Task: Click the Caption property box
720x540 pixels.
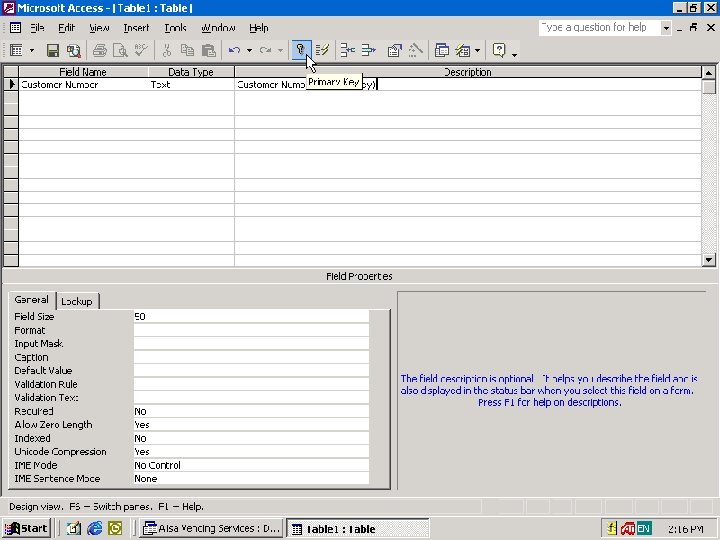Action: (x=251, y=357)
